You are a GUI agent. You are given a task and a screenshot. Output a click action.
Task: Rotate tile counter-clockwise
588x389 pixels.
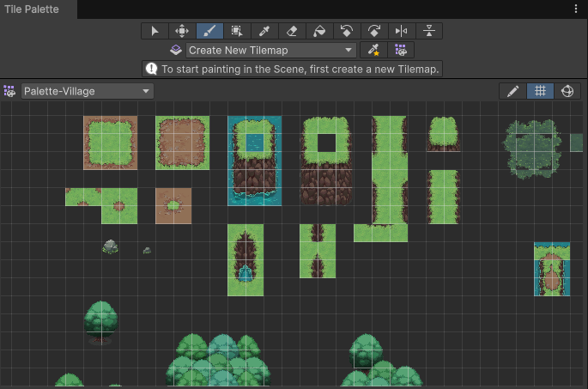pyautogui.click(x=347, y=31)
